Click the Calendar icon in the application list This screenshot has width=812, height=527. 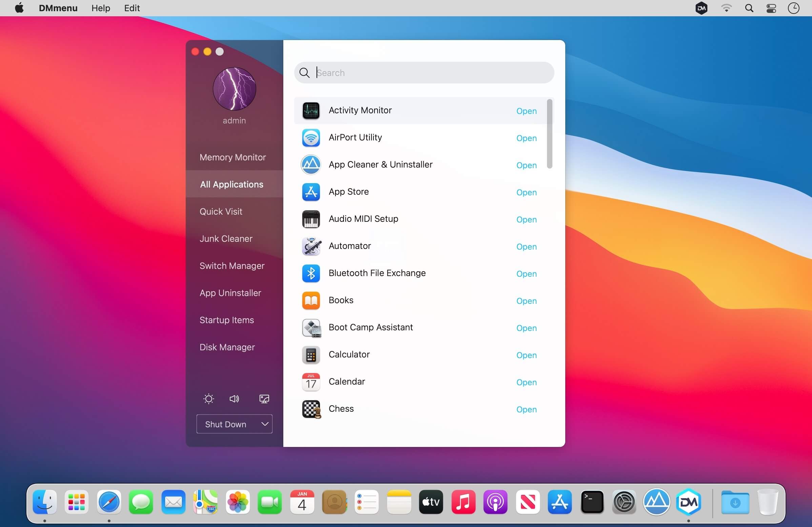[311, 382]
